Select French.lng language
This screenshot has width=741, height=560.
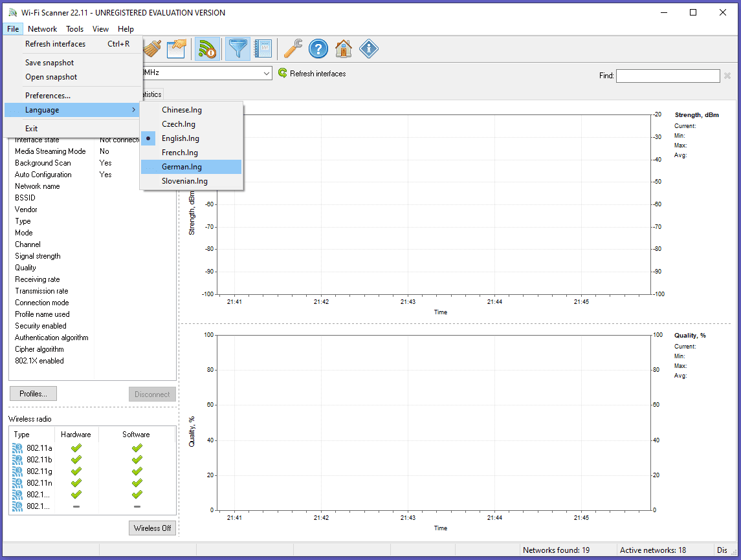tap(192, 153)
